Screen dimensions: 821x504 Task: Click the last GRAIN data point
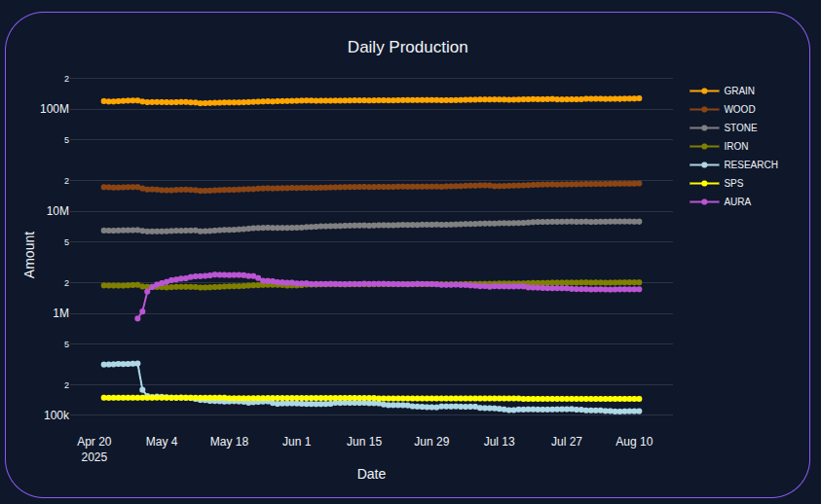[639, 98]
